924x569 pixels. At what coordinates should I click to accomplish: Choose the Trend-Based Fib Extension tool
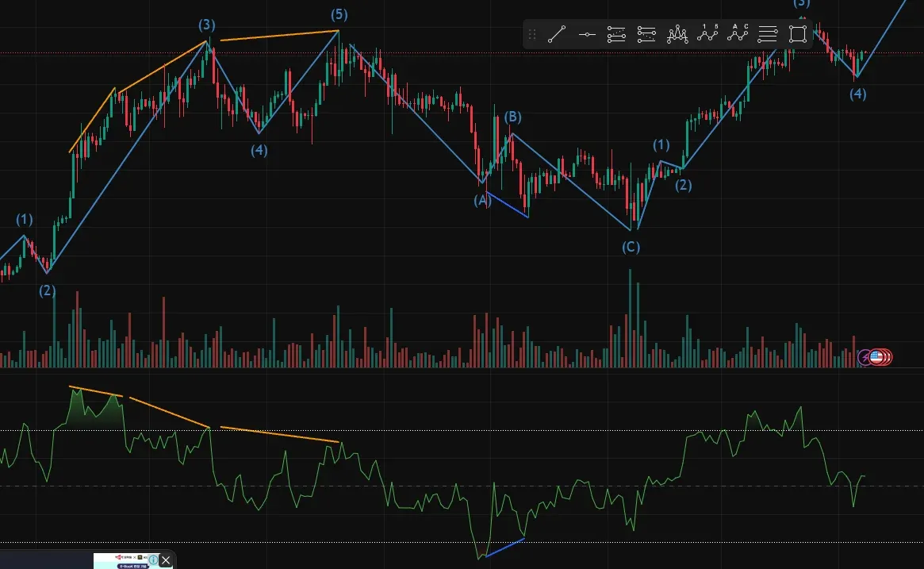(x=647, y=34)
